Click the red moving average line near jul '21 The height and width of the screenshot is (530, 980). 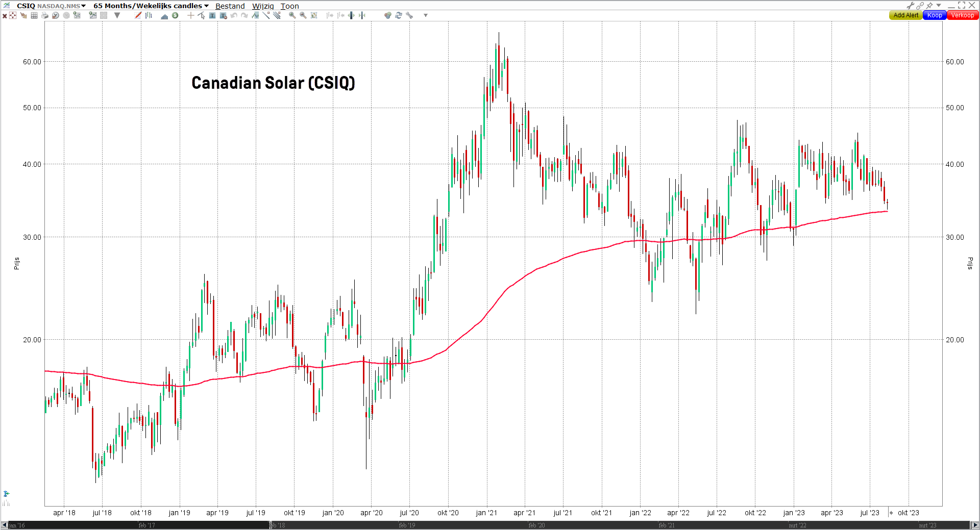563,259
